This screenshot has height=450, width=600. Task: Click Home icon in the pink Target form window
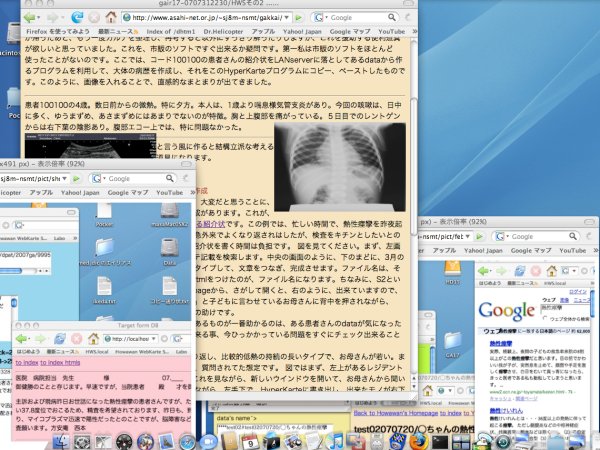(x=93, y=339)
